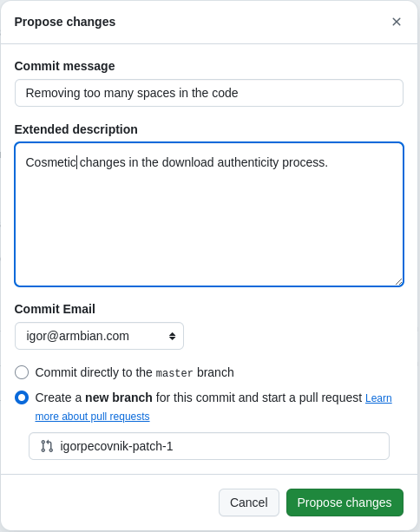
Task: Click 'Create a new branch' label text
Action: coord(94,397)
